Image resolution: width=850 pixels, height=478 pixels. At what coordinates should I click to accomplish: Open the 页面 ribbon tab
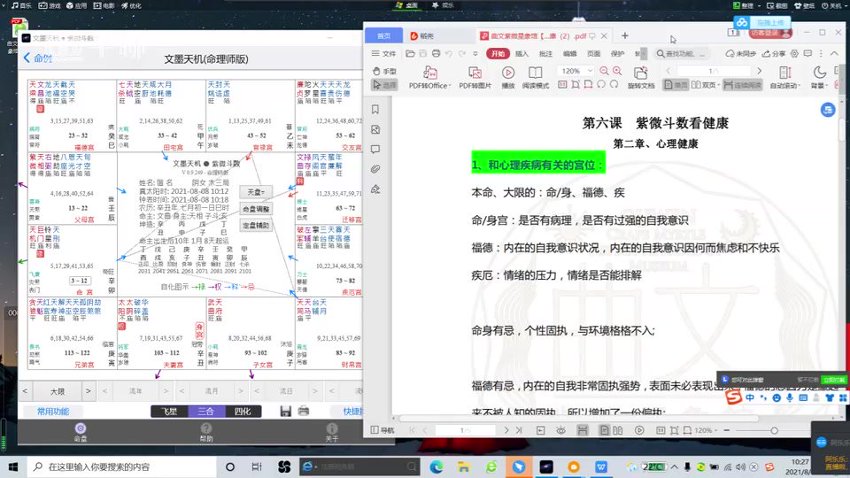594,54
